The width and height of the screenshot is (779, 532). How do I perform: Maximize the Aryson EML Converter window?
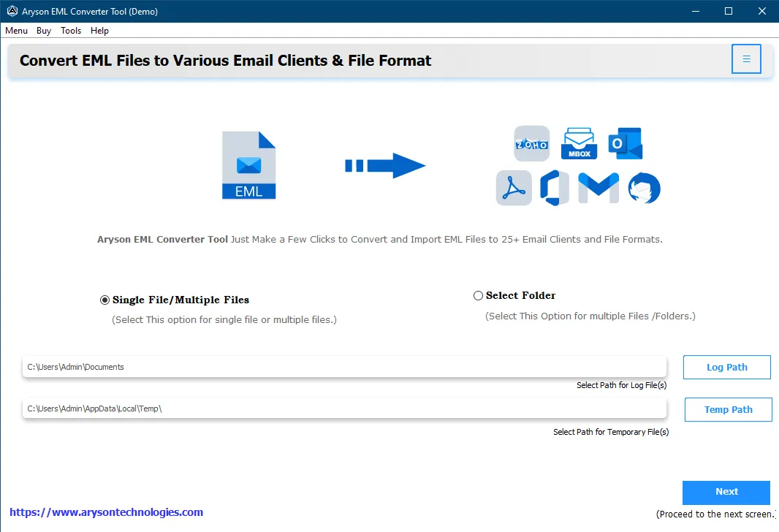click(x=729, y=11)
